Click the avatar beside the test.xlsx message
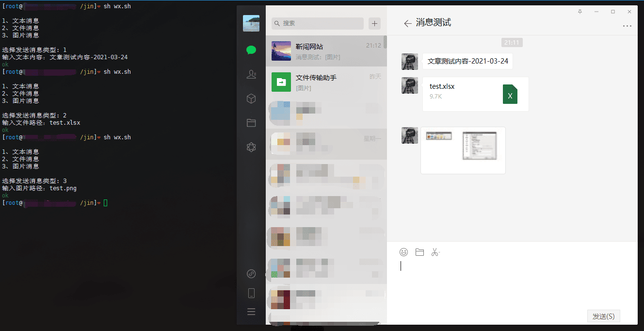The width and height of the screenshot is (644, 331). tap(410, 85)
